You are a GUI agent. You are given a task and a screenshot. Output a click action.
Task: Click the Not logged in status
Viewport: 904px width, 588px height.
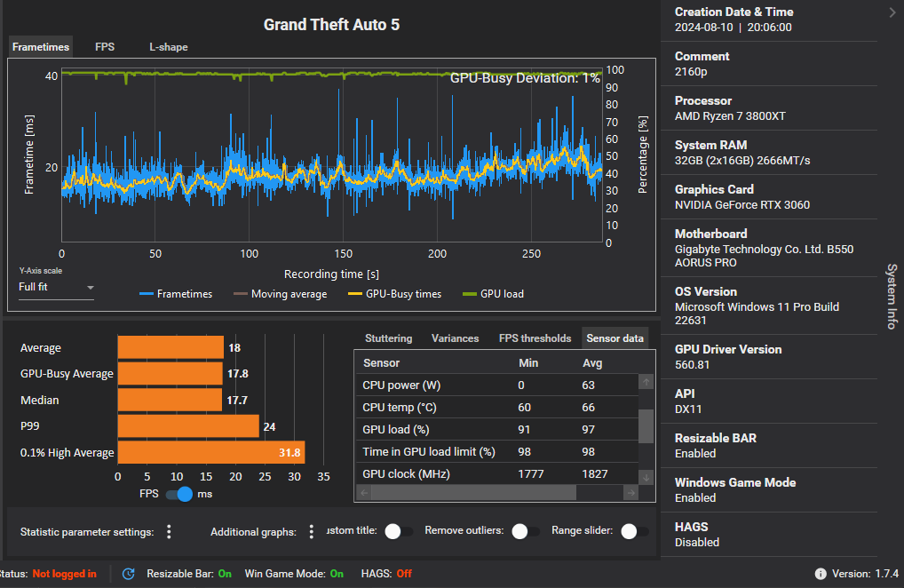click(65, 574)
